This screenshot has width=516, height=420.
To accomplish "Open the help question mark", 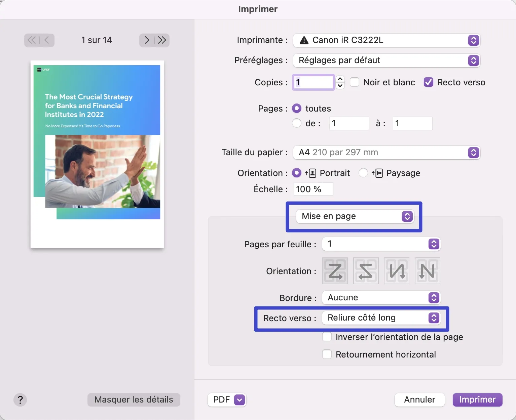I will (20, 400).
